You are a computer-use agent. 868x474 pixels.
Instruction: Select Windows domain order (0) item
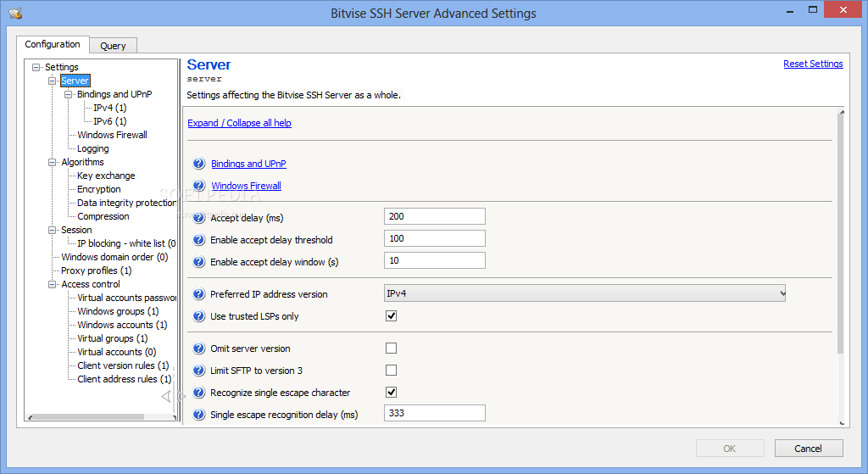tap(114, 257)
